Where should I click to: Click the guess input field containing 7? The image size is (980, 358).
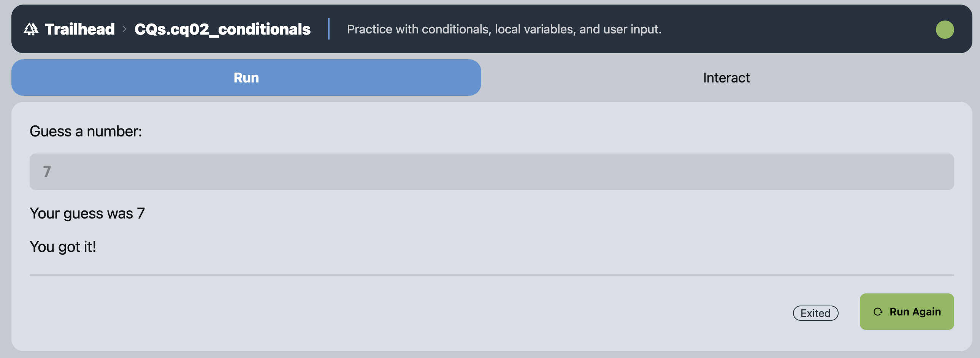tap(491, 172)
